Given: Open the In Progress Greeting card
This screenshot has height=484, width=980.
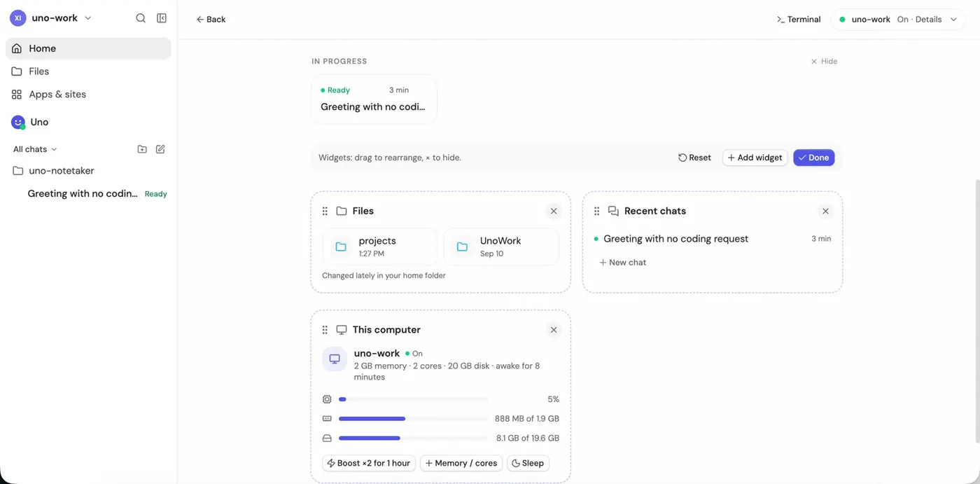Looking at the screenshot, I should pyautogui.click(x=374, y=99).
